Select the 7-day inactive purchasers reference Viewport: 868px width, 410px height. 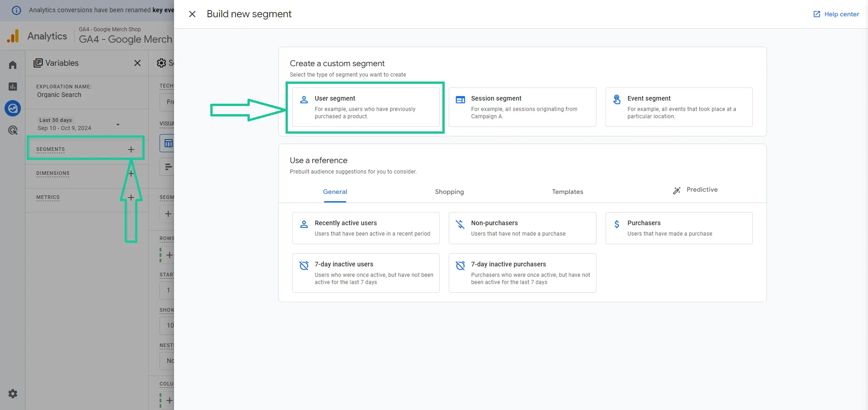pos(522,273)
